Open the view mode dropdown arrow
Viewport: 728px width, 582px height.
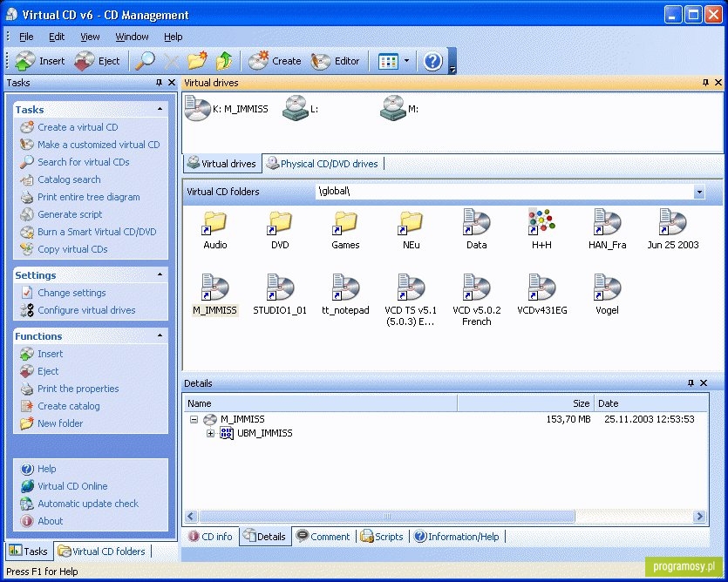click(x=406, y=61)
